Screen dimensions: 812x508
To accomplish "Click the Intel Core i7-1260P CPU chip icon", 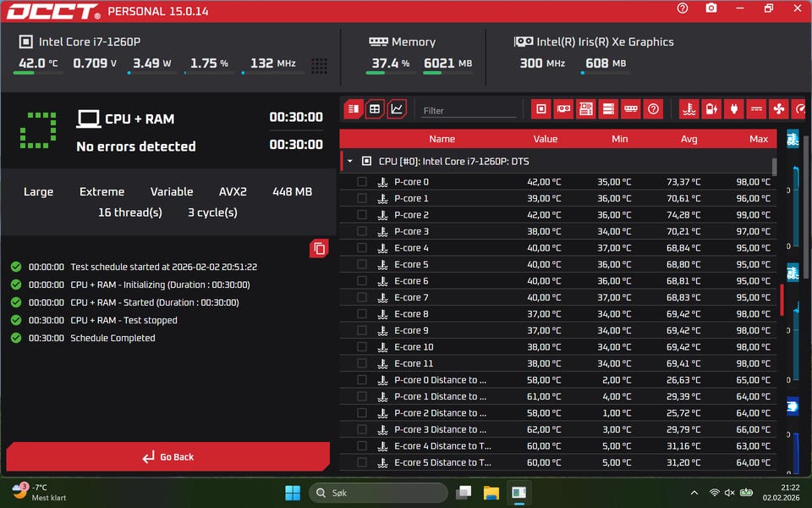I will (26, 42).
